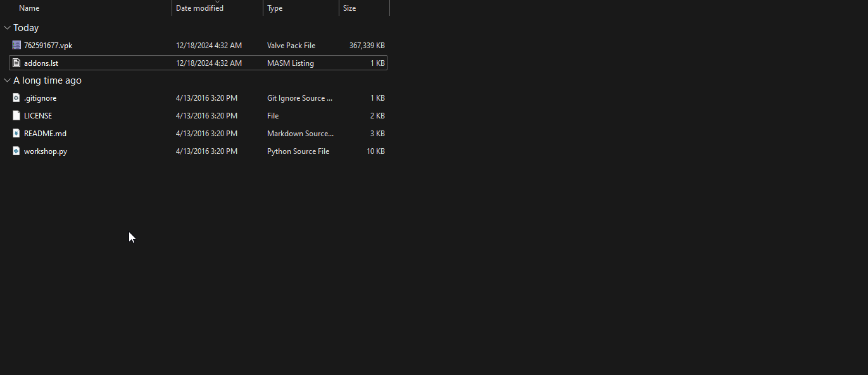Select the file name workshop.py
The height and width of the screenshot is (375, 868).
click(46, 151)
